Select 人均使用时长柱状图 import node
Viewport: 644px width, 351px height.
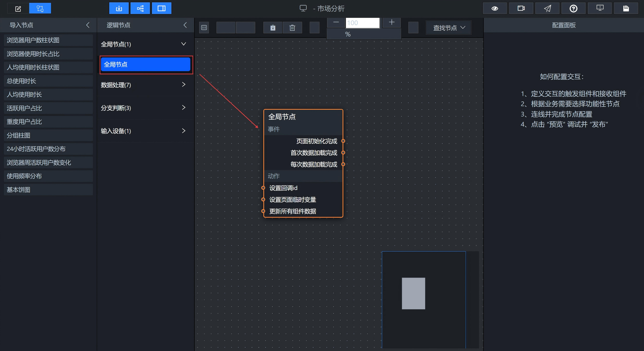pyautogui.click(x=48, y=67)
